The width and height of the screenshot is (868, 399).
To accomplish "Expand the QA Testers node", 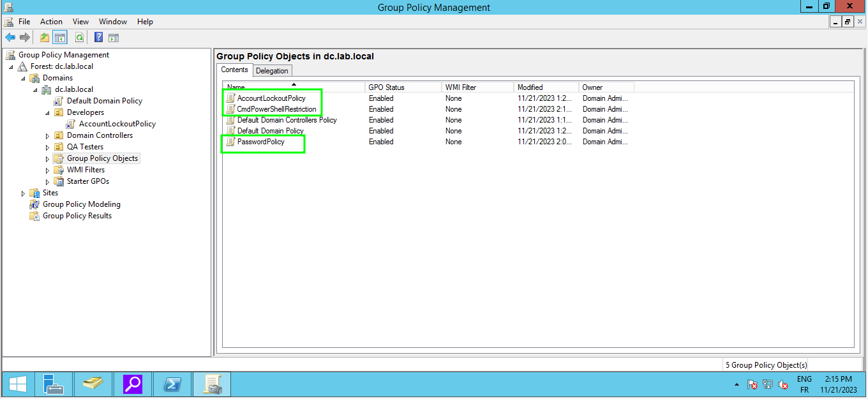I will click(47, 147).
